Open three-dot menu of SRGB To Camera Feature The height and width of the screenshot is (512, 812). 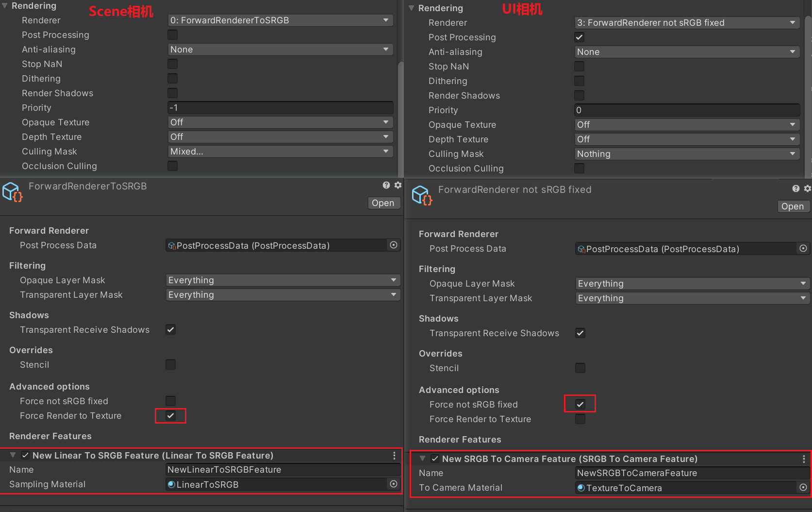(804, 459)
